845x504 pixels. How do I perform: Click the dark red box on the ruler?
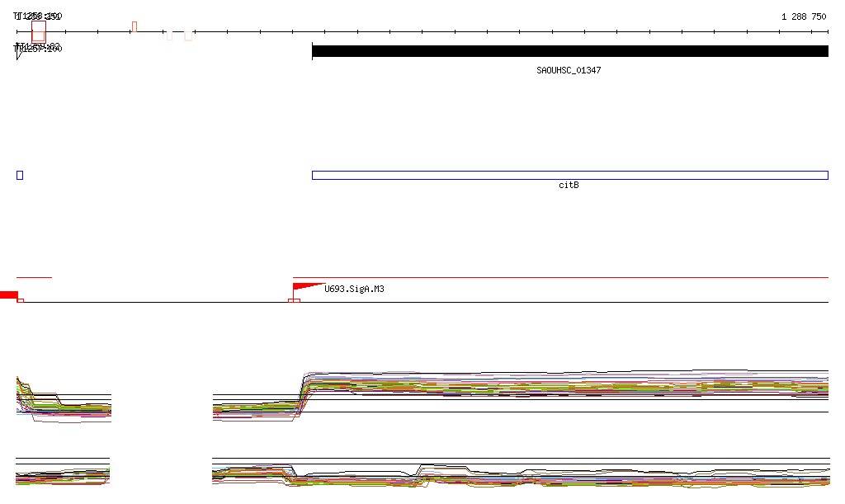[x=39, y=32]
